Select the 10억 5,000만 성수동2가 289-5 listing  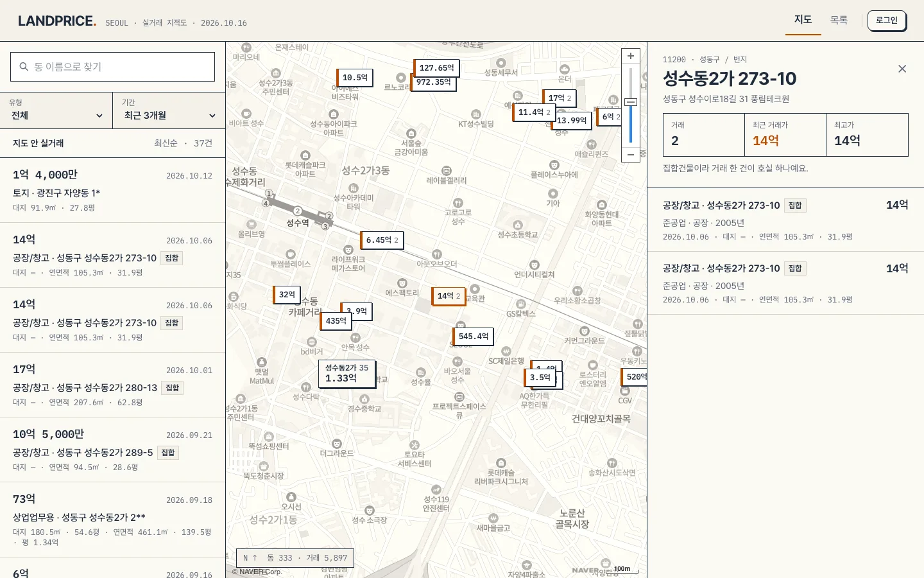coord(112,450)
